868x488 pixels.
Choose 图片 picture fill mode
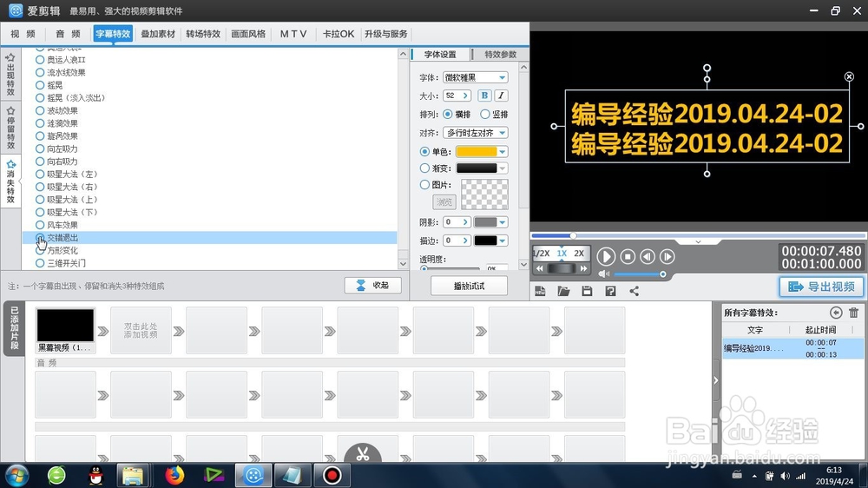point(424,184)
